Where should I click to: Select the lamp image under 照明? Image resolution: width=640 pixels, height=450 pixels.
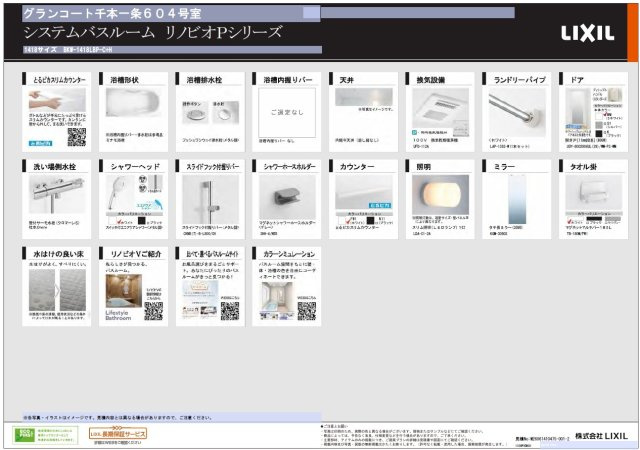point(440,195)
